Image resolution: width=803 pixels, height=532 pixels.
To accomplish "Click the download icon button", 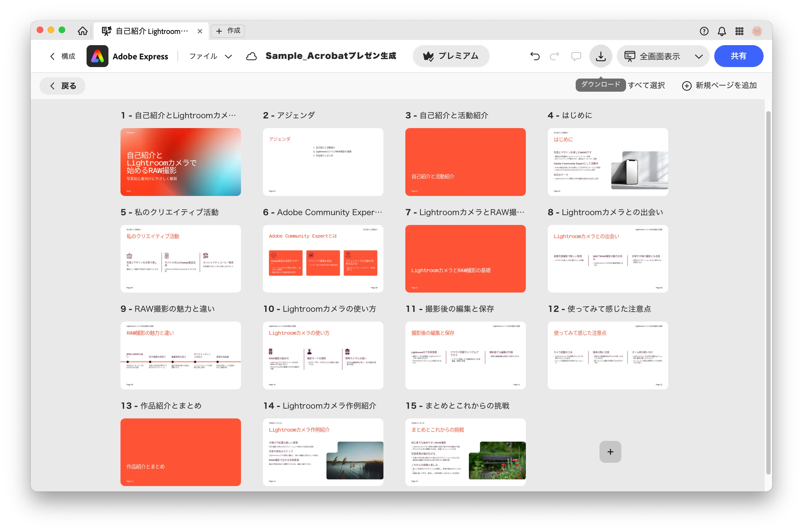I will (601, 56).
